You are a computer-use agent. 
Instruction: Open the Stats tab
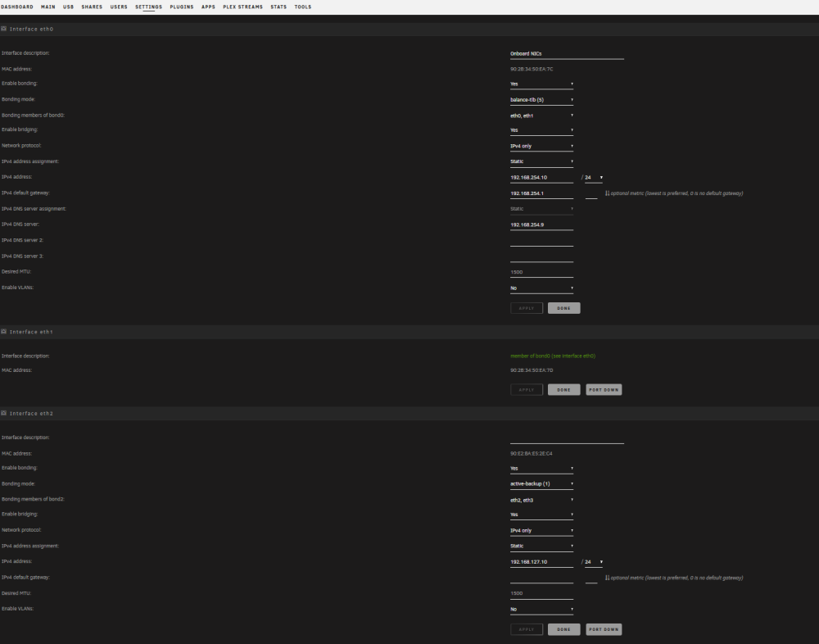tap(278, 7)
